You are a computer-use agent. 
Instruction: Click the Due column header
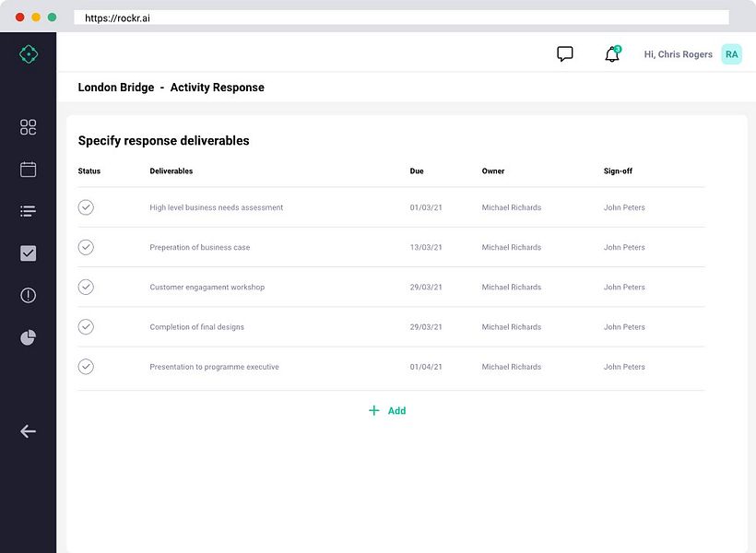point(417,171)
